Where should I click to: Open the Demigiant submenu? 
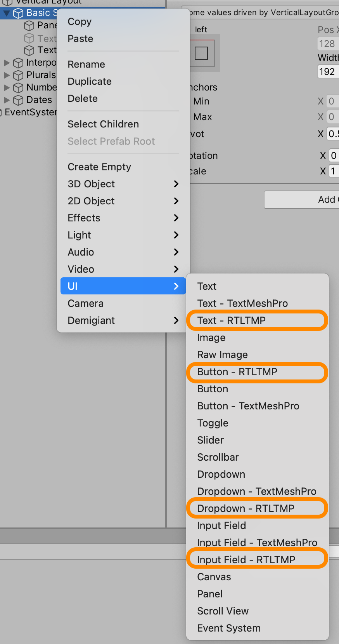(x=91, y=320)
